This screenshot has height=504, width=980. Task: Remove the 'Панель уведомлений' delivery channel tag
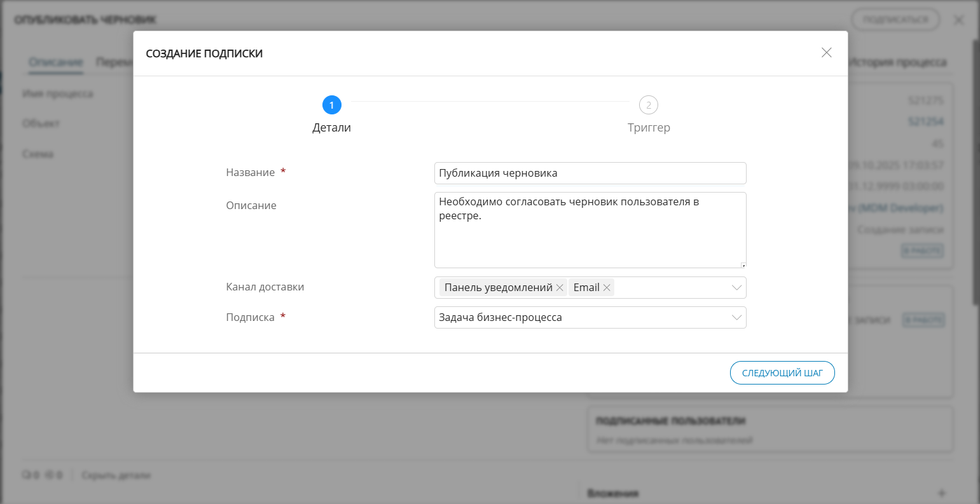[x=560, y=288]
